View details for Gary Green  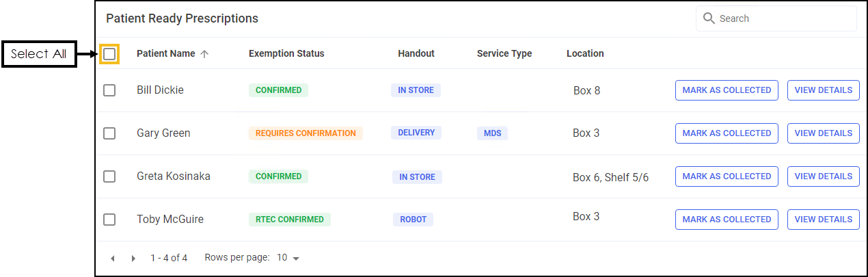point(823,133)
